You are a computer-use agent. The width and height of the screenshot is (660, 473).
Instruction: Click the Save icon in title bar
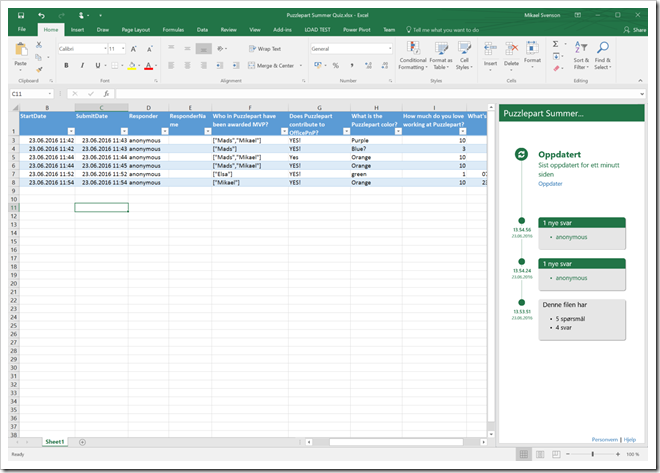pos(22,17)
